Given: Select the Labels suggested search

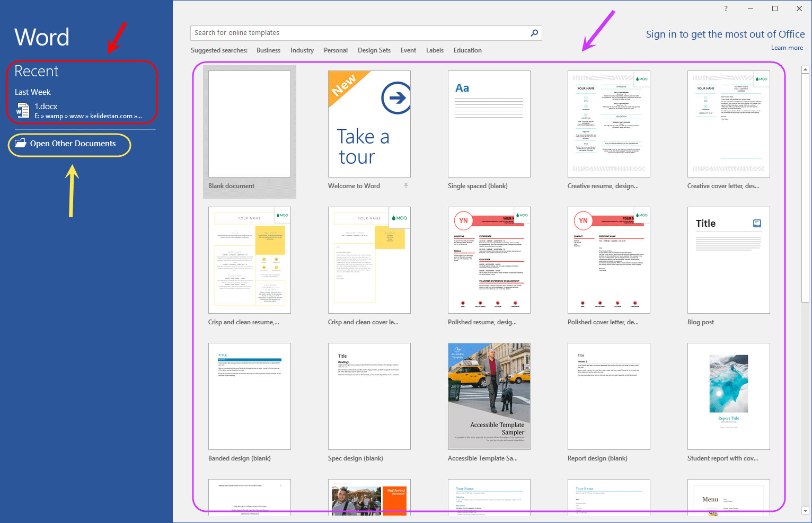Looking at the screenshot, I should tap(435, 50).
